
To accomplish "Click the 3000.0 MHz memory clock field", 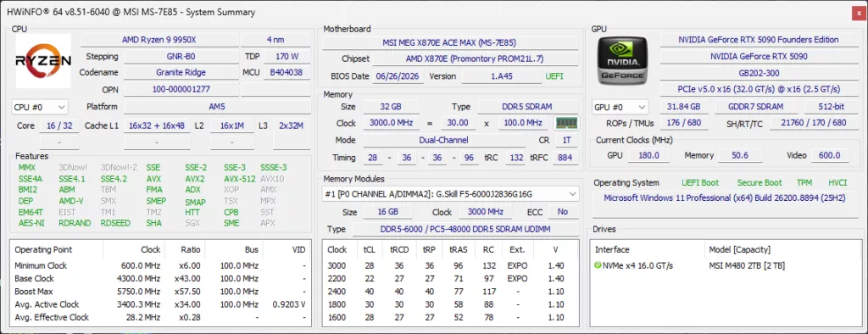I will (391, 123).
